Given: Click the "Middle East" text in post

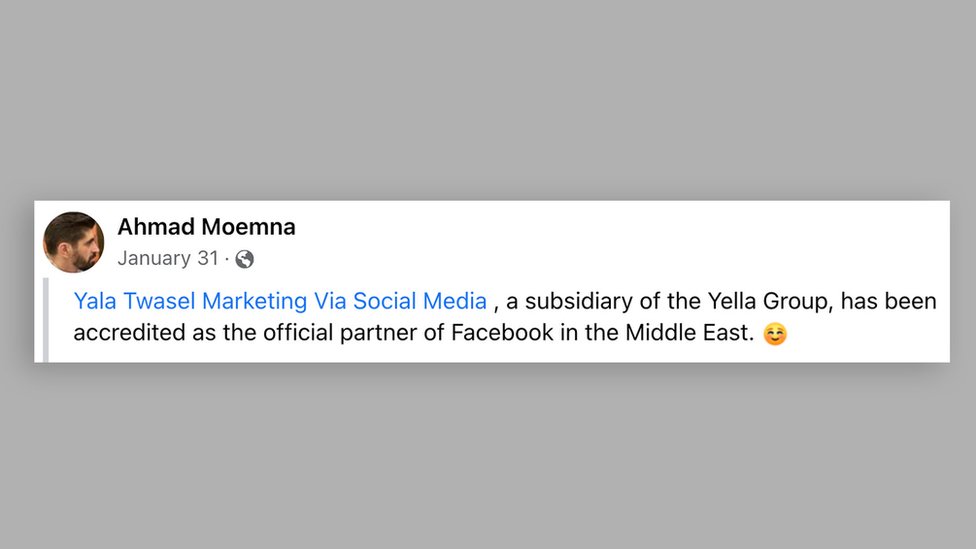Looking at the screenshot, I should [x=688, y=333].
